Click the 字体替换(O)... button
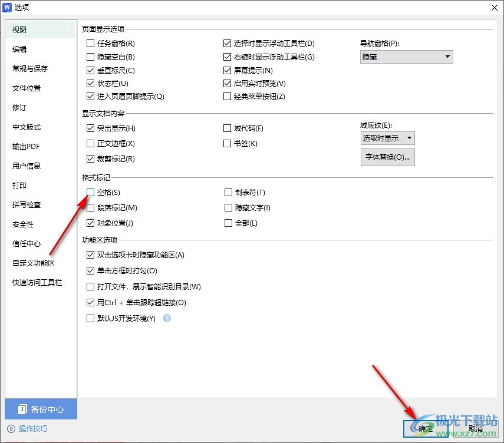Screen dimensions: 504x443 [388, 157]
